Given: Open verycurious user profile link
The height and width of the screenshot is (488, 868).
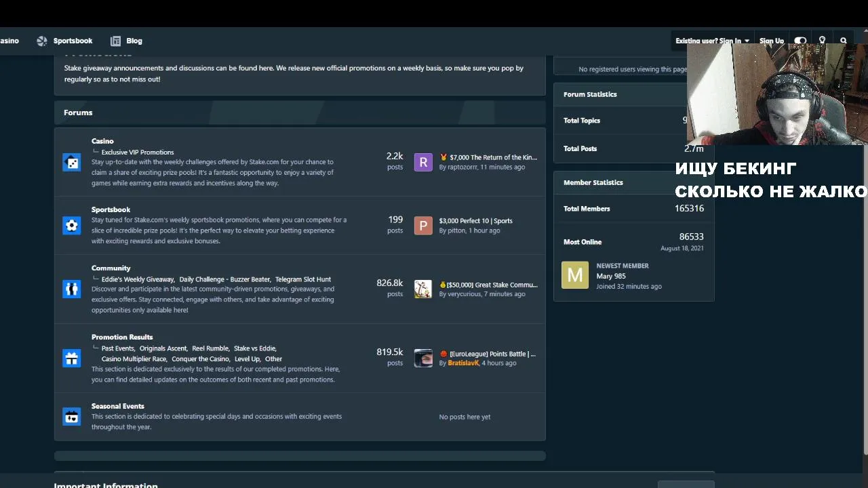Looking at the screenshot, I should (x=464, y=294).
